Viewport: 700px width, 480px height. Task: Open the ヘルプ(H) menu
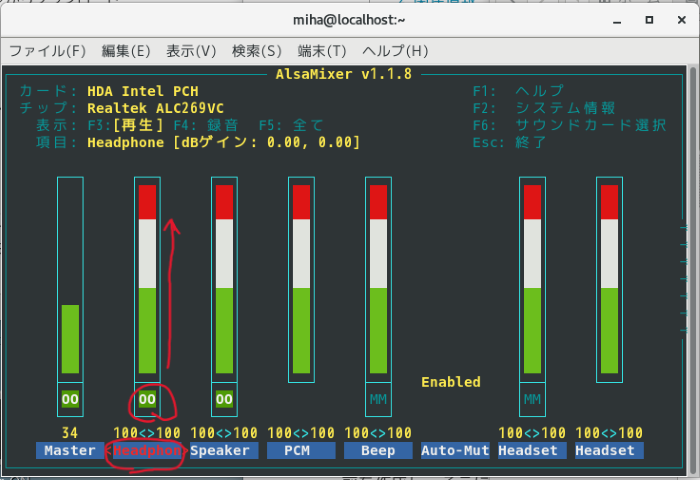pos(395,51)
